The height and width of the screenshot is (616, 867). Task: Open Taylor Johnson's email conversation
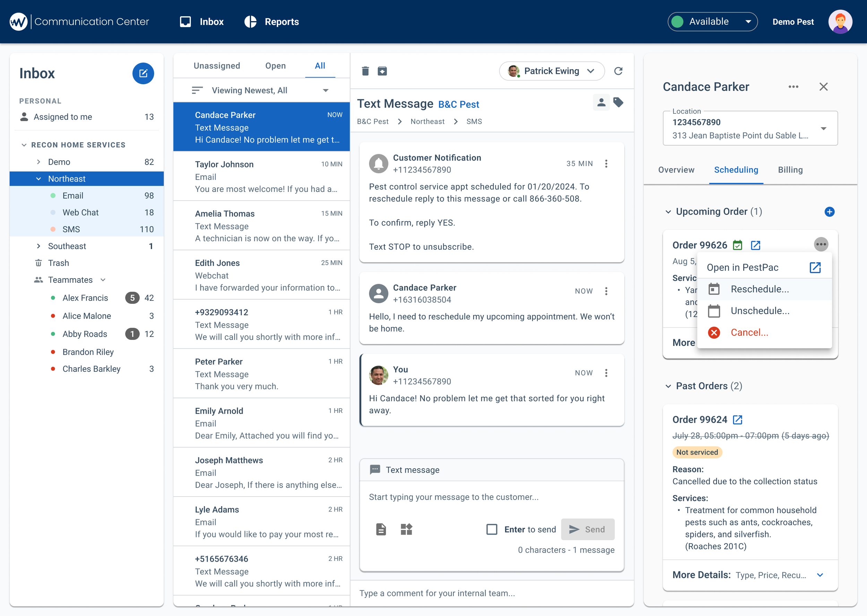tap(261, 176)
